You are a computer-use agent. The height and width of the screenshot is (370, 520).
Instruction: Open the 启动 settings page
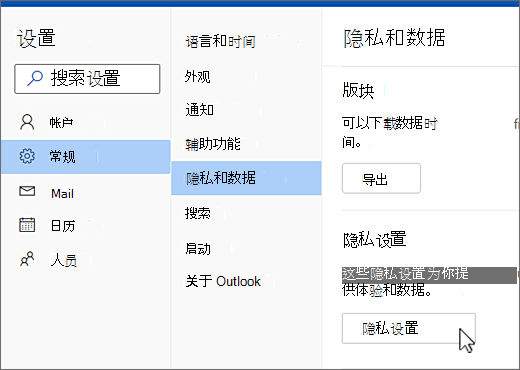(246, 249)
